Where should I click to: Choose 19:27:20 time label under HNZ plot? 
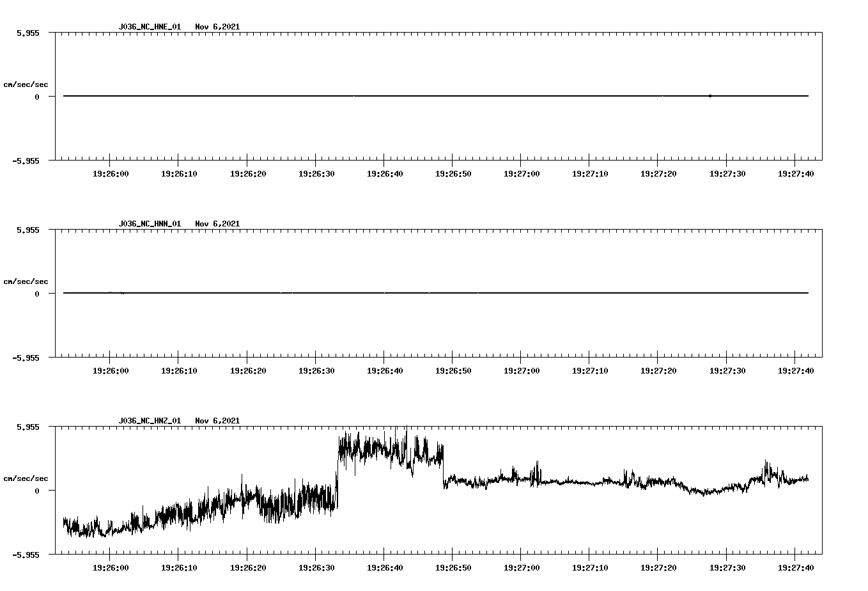[x=658, y=567]
